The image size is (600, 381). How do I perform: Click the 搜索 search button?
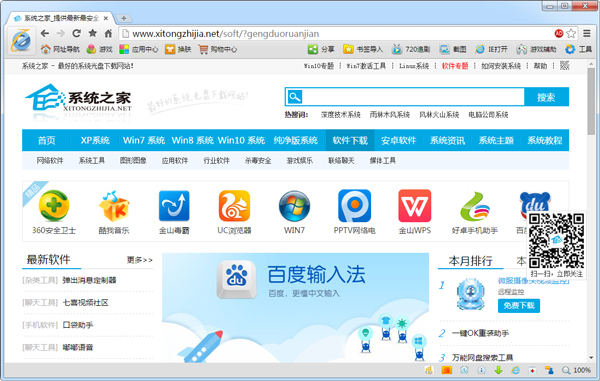(546, 97)
